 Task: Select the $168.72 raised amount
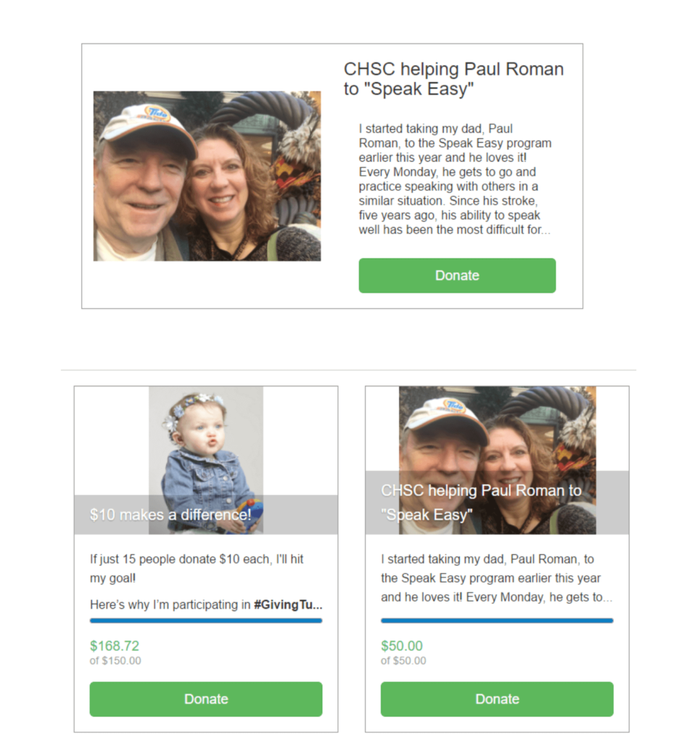coord(115,645)
